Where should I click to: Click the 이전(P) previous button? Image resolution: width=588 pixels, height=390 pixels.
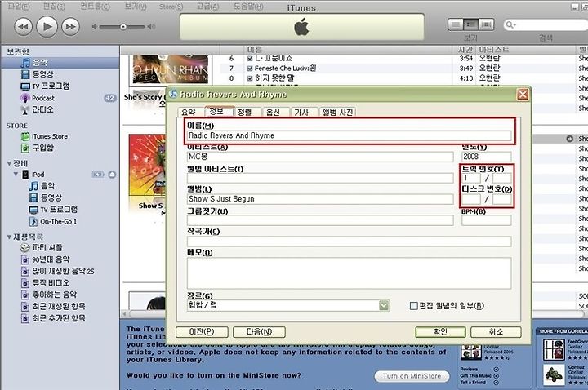(202, 332)
